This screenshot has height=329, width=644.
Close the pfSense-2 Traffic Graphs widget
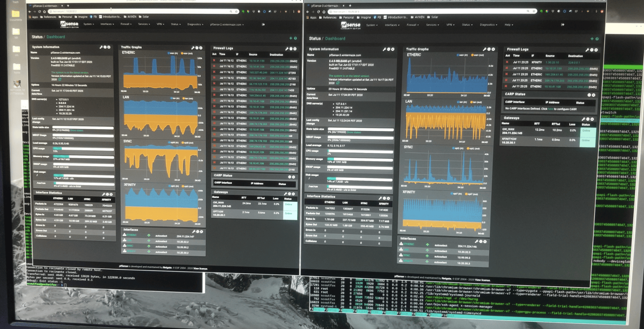[x=201, y=48]
